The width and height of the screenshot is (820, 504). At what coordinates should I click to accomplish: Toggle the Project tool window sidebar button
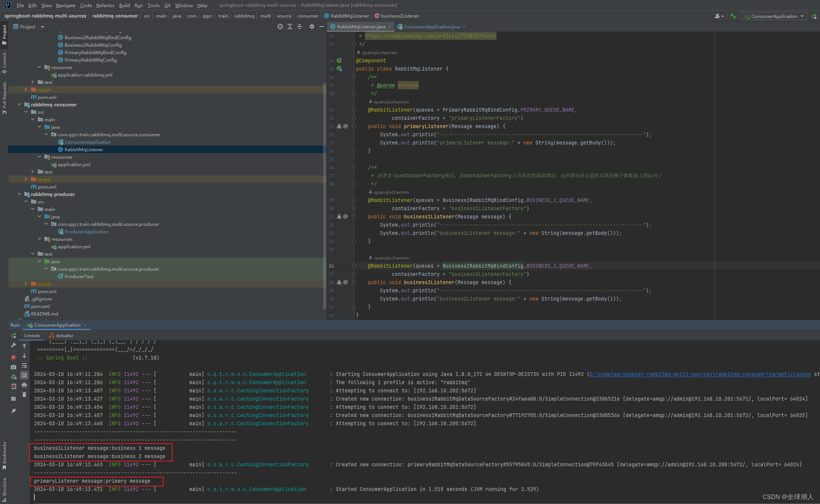4,35
